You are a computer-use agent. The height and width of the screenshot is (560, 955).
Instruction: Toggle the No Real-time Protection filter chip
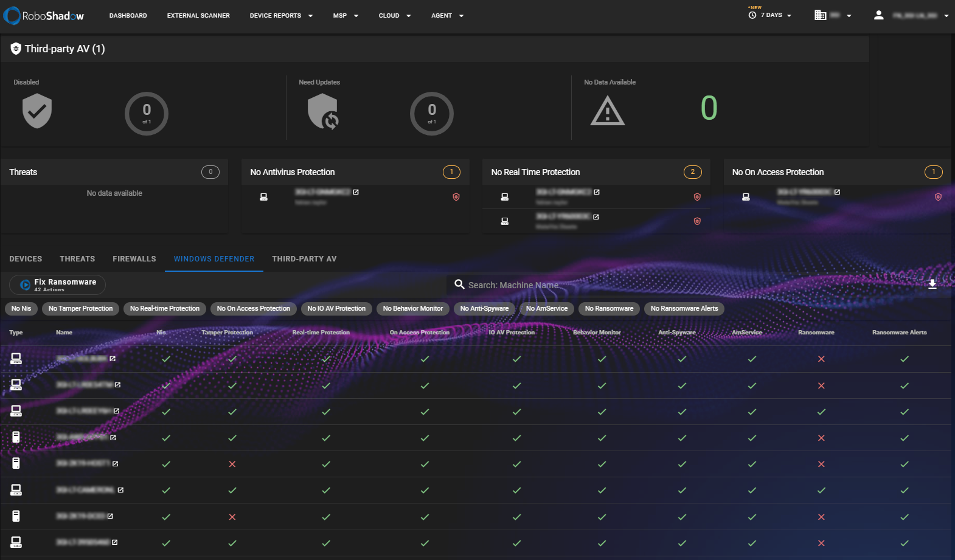click(x=165, y=309)
